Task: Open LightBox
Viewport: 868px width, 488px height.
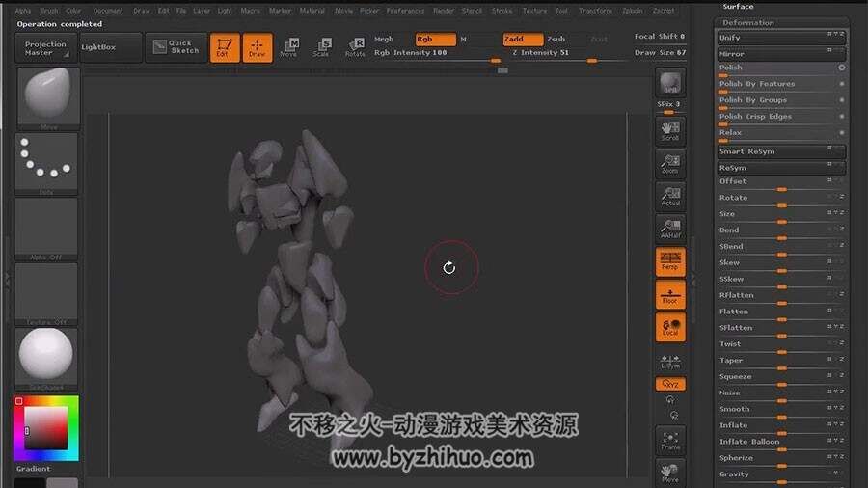Action: point(110,47)
